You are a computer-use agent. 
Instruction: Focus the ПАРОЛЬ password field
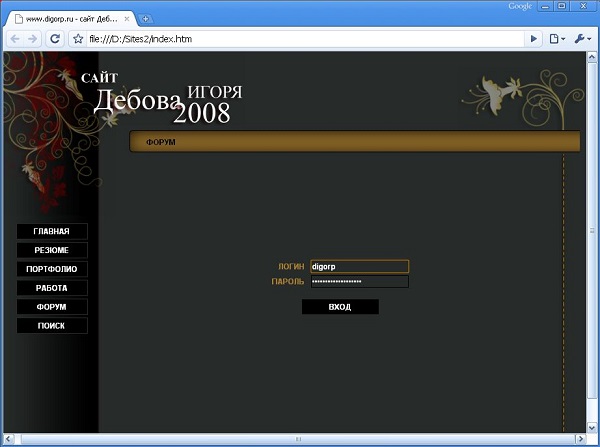tap(358, 282)
